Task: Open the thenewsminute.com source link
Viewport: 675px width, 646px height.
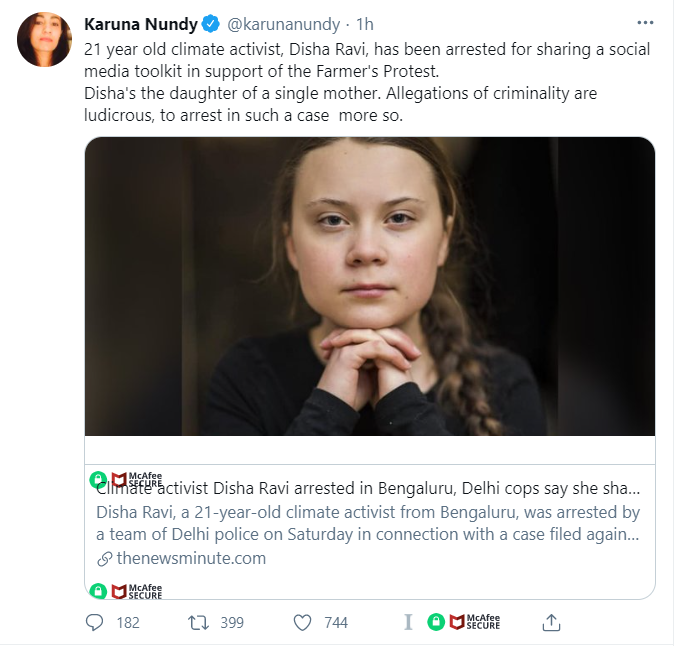Action: pos(191,558)
